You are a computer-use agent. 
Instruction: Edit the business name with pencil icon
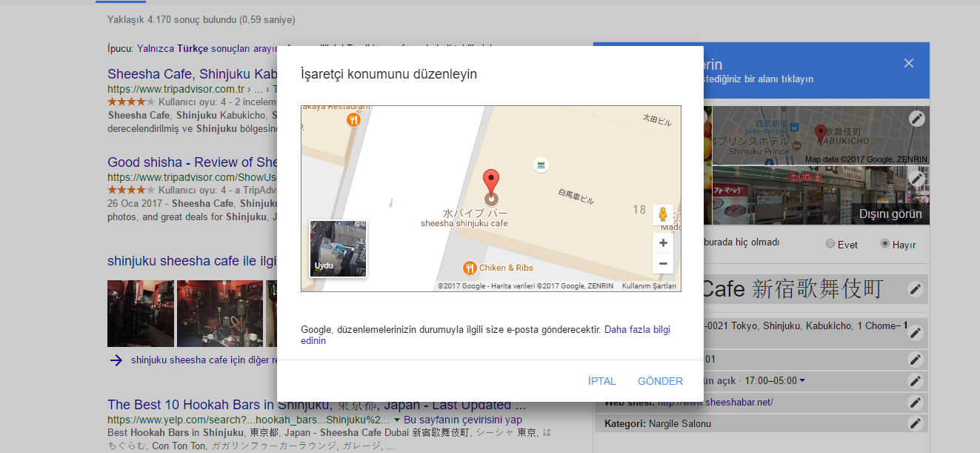pos(916,289)
